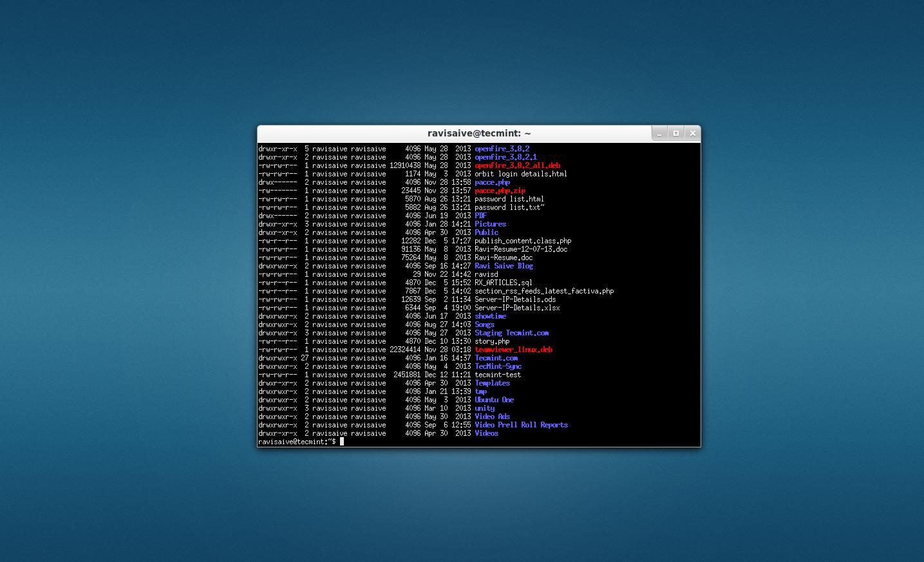Select the Pictures directory entry
924x562 pixels.
pyautogui.click(x=489, y=224)
